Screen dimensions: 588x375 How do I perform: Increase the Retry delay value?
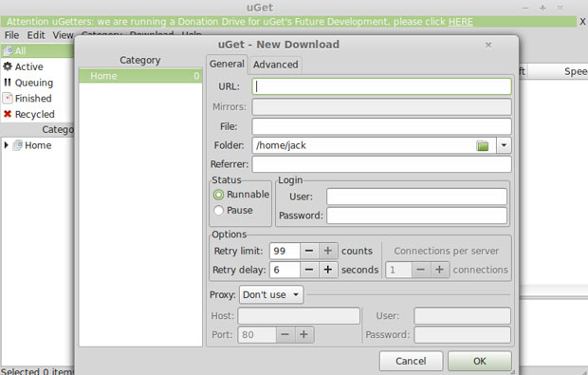pyautogui.click(x=328, y=270)
